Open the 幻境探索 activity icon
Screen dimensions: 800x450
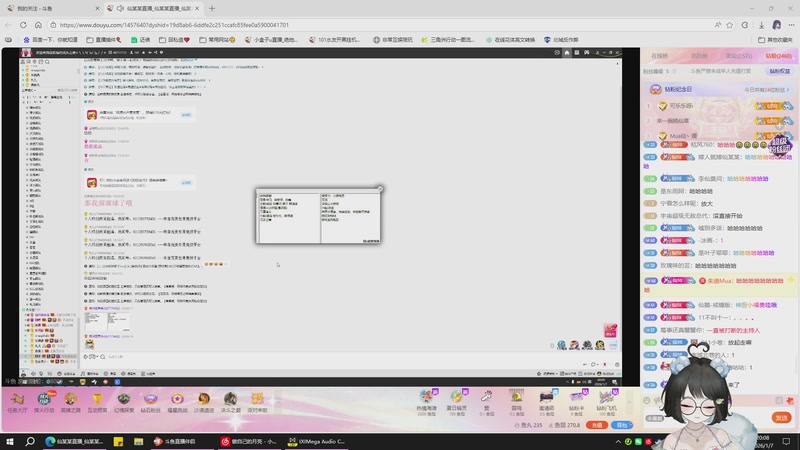[x=123, y=402]
